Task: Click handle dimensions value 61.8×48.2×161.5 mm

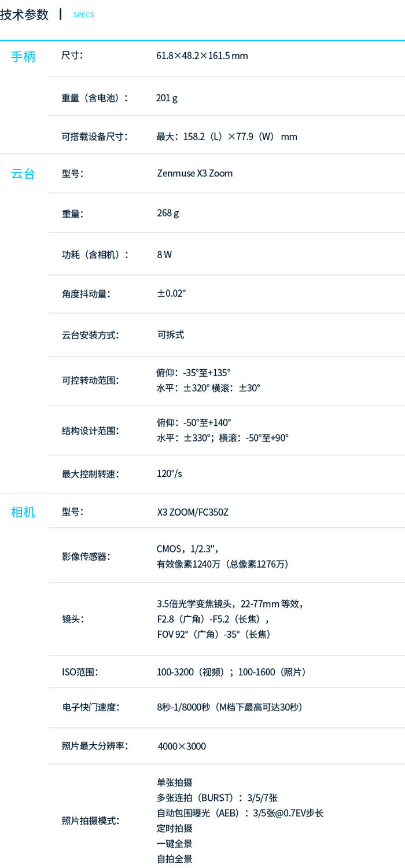Action: (202, 56)
